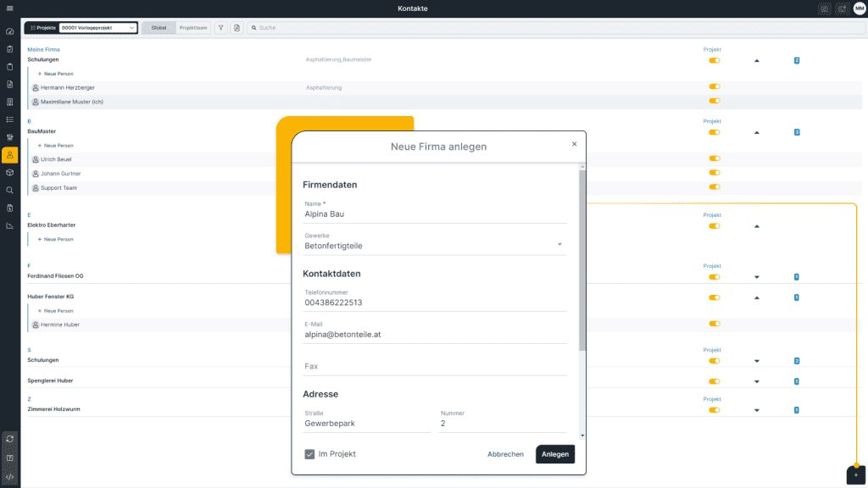Click the Telefonnummer input field
This screenshot has height=488, width=868.
(434, 302)
